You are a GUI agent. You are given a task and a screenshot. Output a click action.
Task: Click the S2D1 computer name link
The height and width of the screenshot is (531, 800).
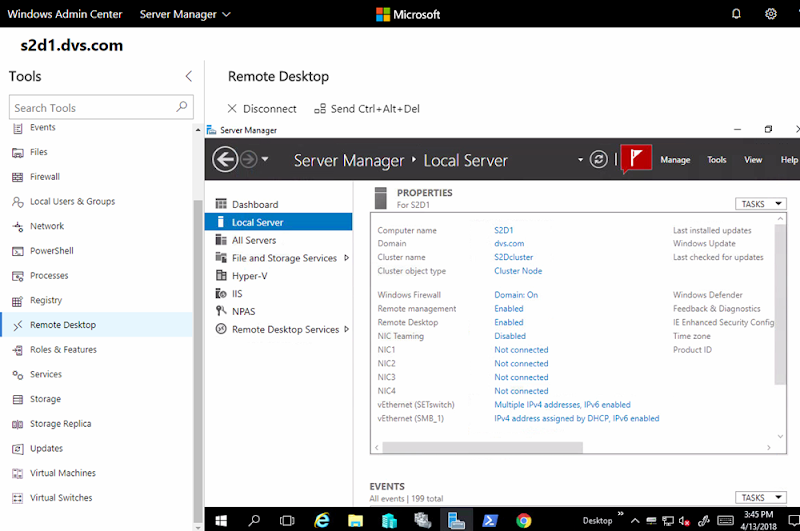click(x=504, y=230)
